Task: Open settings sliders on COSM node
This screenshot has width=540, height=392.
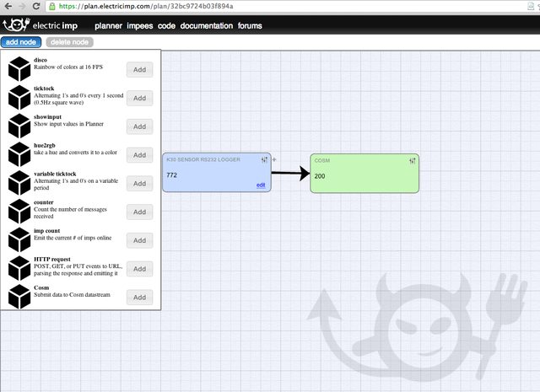Action: pyautogui.click(x=413, y=161)
